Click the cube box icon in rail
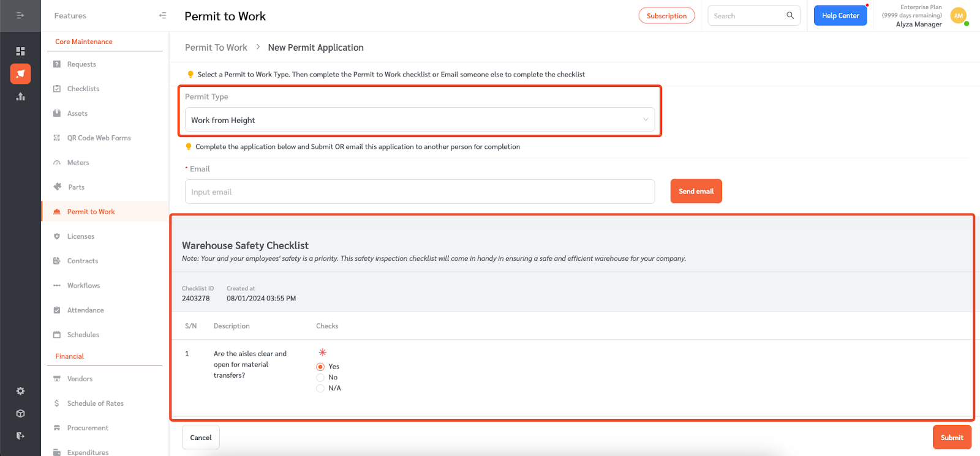 tap(20, 413)
